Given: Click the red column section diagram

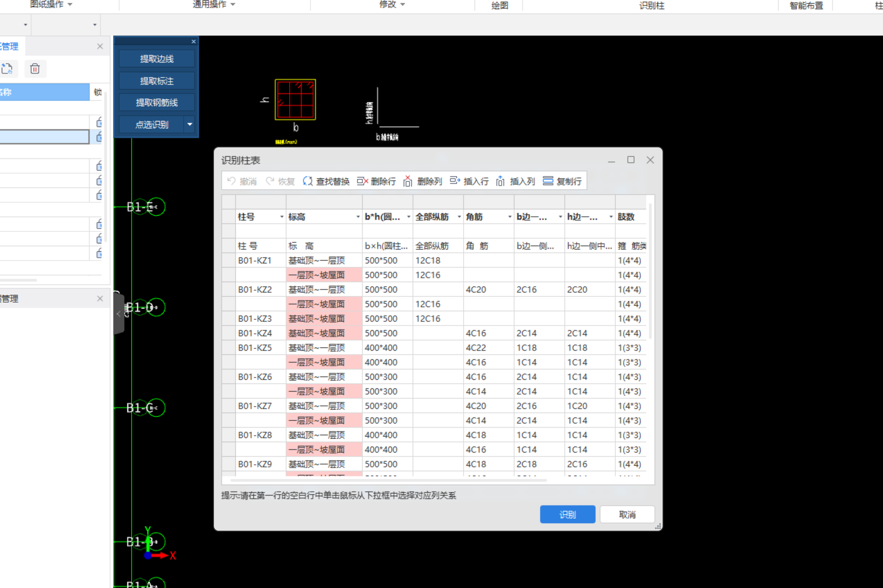Looking at the screenshot, I should [295, 99].
